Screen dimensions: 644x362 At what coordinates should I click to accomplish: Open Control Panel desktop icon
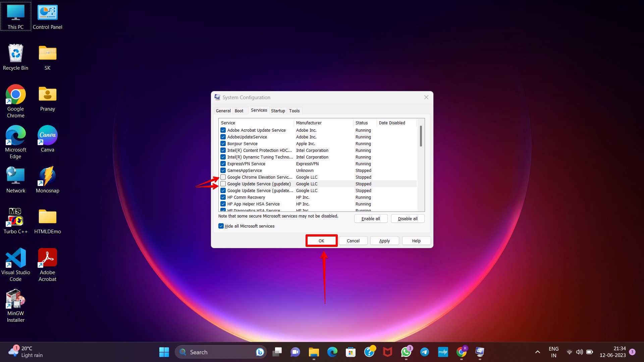coord(48,16)
